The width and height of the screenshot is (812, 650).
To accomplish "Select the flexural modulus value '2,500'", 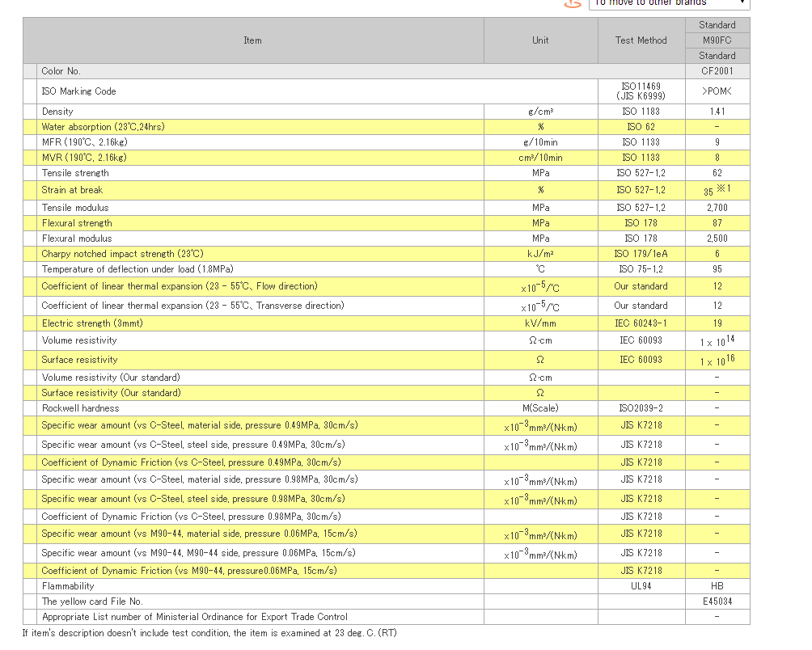I will [717, 238].
